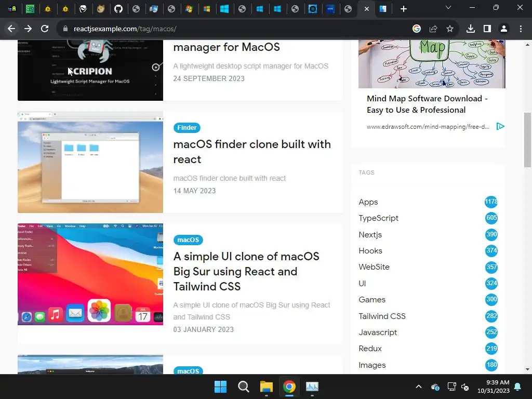Bookmark this page with the star icon
Viewport: 532px width, 399px height.
pyautogui.click(x=450, y=29)
